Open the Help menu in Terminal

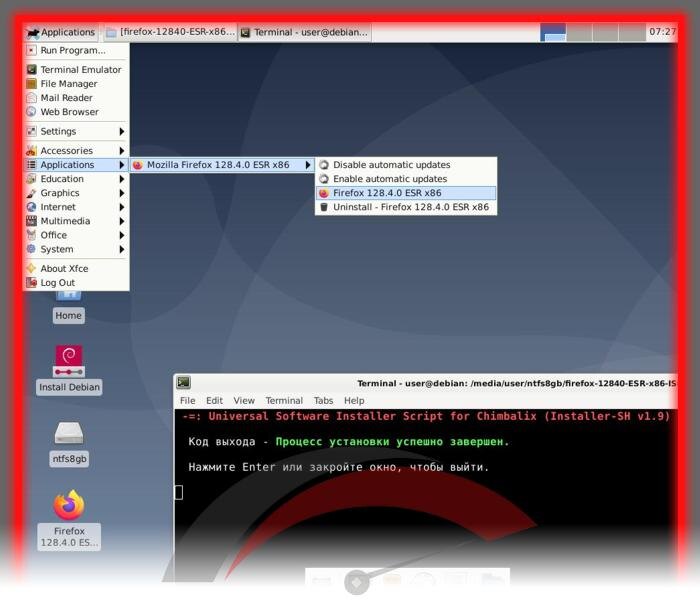(x=354, y=400)
